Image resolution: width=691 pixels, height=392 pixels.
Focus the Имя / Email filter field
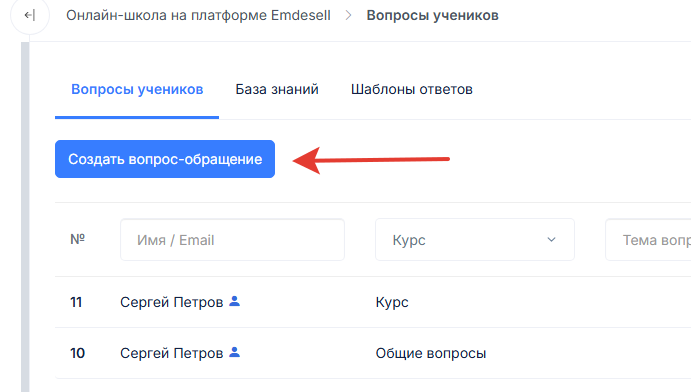232,240
